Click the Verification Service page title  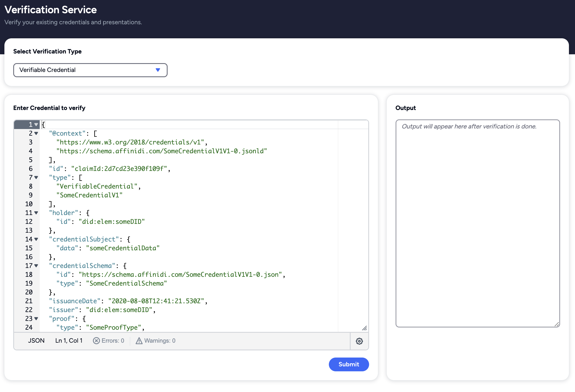[51, 10]
